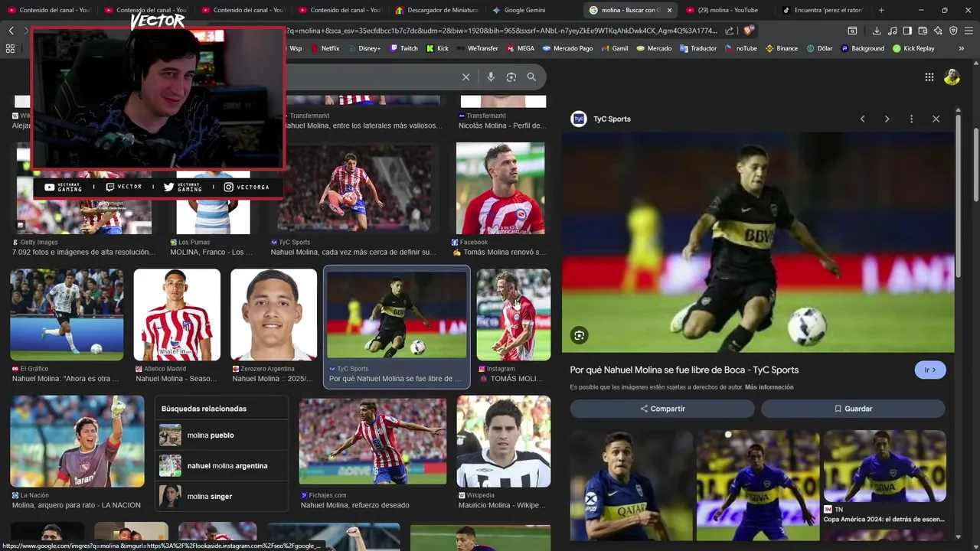This screenshot has width=980, height=551.
Task: Open the browser downloads icon
Action: (x=877, y=31)
